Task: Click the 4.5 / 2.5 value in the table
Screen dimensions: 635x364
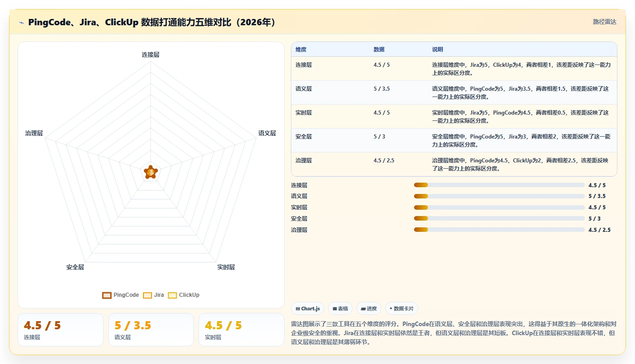Action: pyautogui.click(x=384, y=161)
